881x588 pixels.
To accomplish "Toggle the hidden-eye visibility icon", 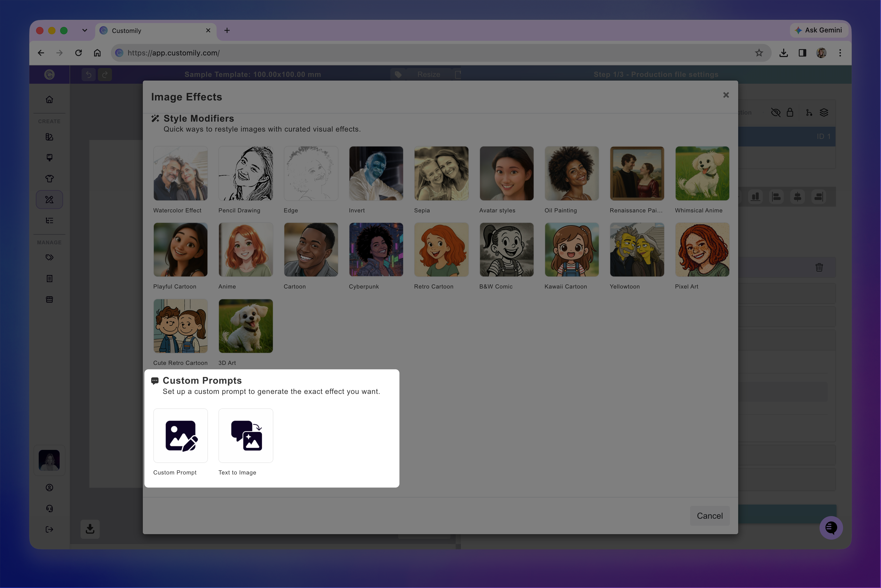I will click(x=776, y=112).
